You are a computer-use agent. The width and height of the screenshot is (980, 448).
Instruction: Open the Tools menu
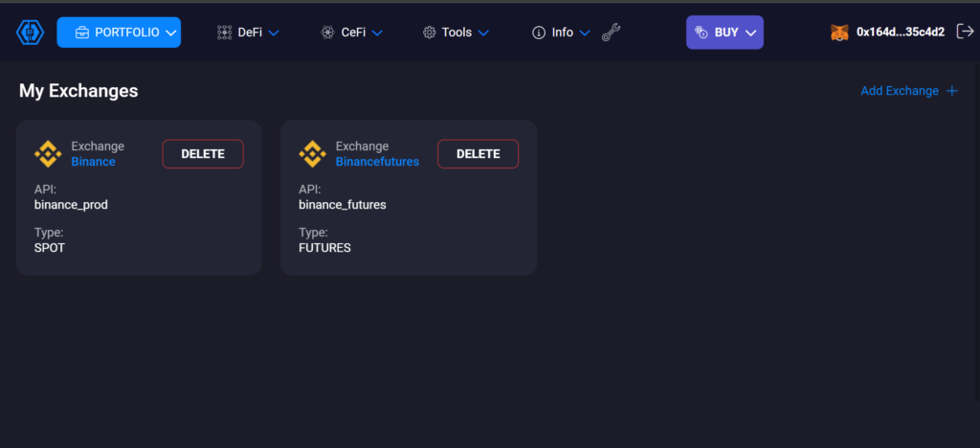tap(456, 33)
